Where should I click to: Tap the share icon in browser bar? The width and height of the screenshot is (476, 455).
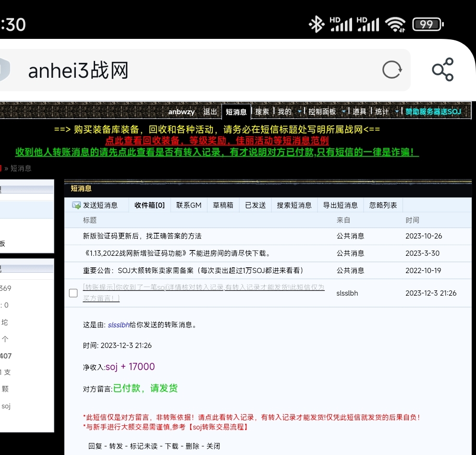click(x=442, y=70)
